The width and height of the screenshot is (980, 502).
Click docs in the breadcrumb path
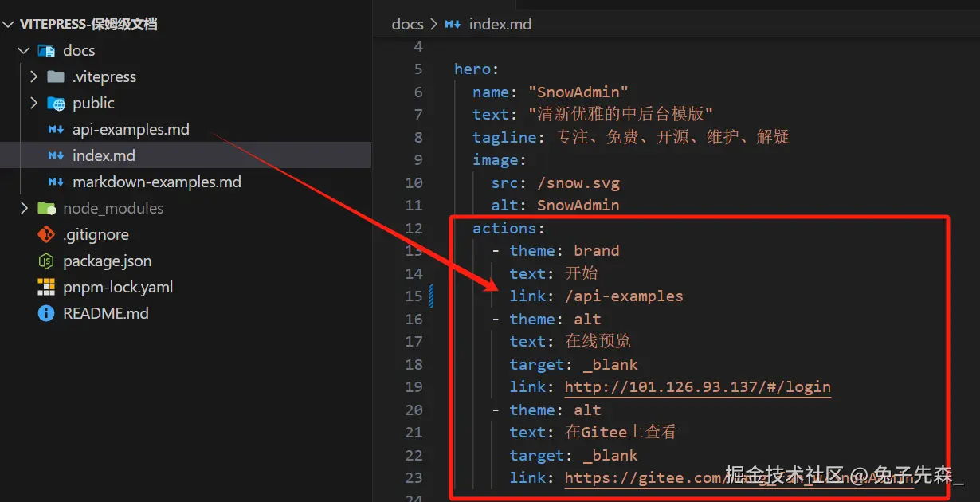(x=407, y=25)
